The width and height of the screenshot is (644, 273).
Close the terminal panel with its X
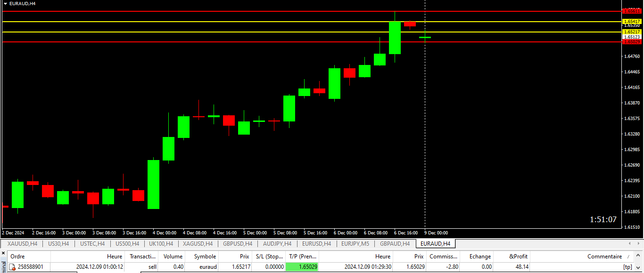click(3, 254)
